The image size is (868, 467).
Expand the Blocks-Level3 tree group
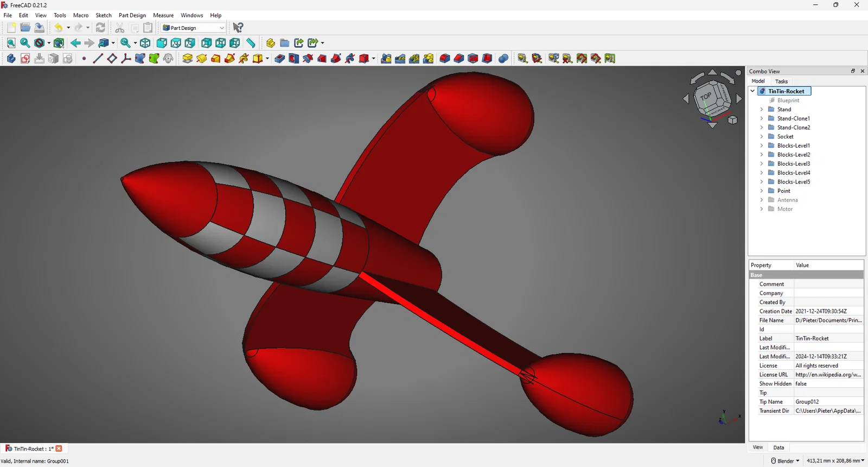tap(761, 163)
